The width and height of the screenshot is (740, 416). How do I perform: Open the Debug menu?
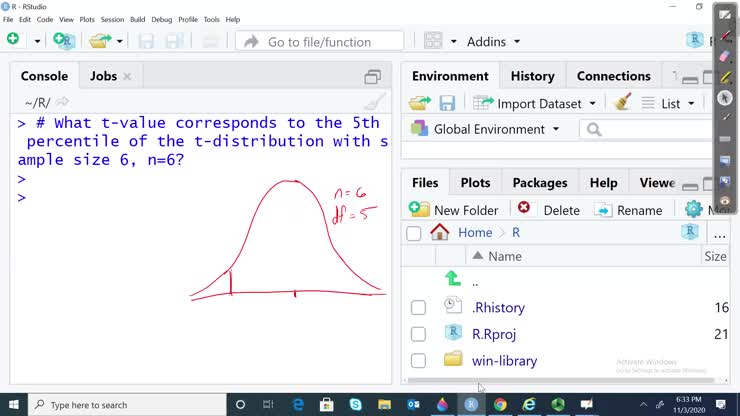(x=162, y=19)
